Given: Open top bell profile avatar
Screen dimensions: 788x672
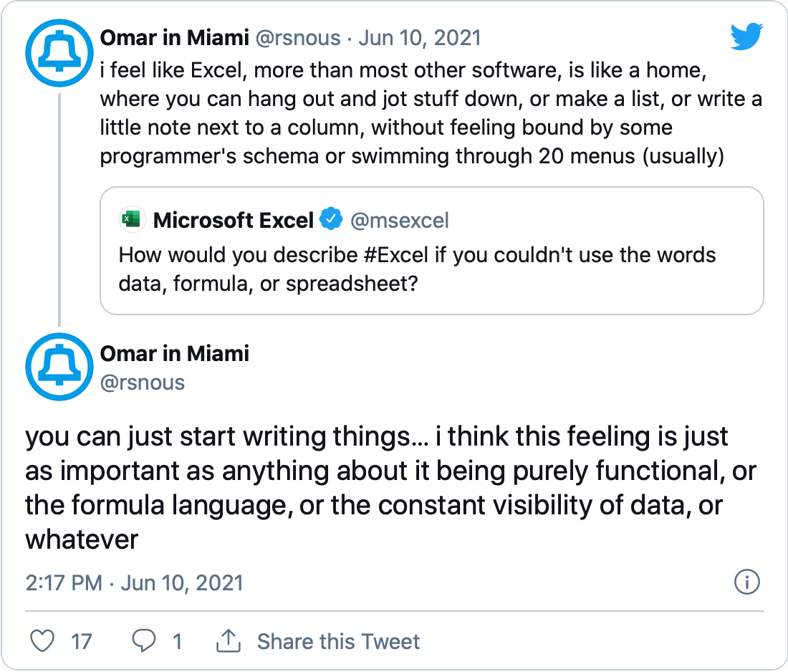Looking at the screenshot, I should pyautogui.click(x=59, y=53).
